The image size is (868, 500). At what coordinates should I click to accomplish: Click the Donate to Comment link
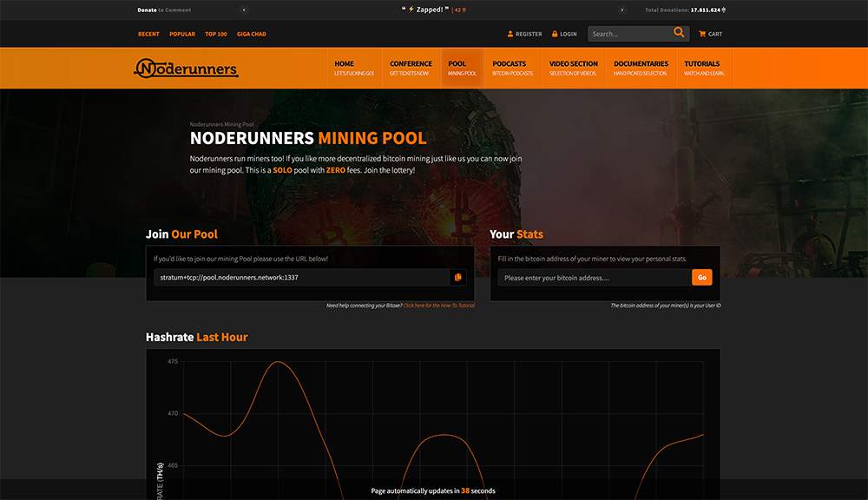(x=163, y=10)
